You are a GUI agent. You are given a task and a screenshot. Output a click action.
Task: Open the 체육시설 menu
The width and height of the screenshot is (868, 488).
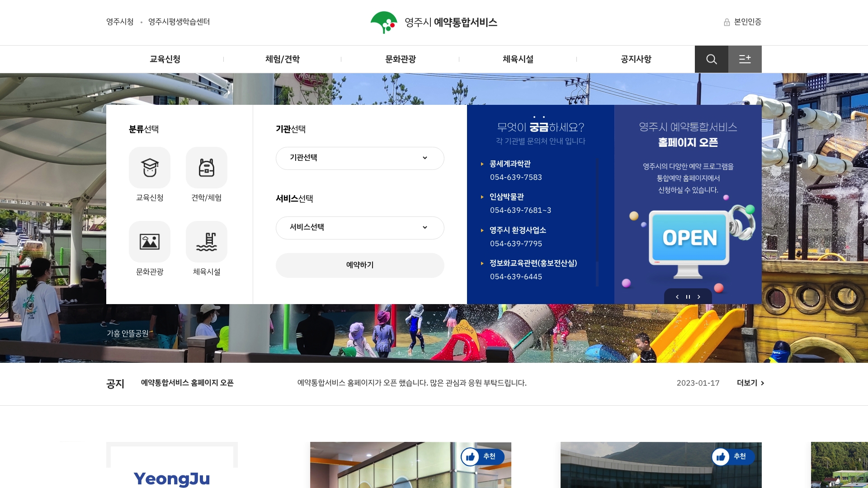tap(518, 59)
